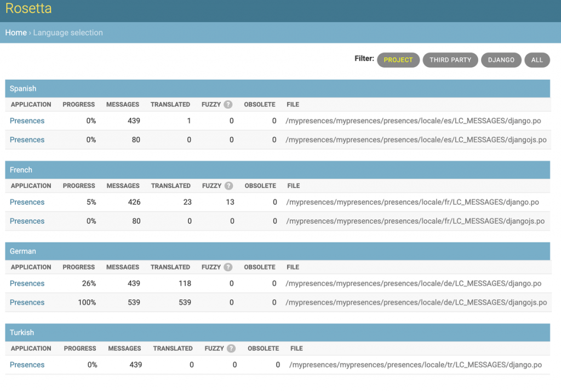Click the 5% progress value in French
This screenshot has width=561, height=392.
pyautogui.click(x=91, y=202)
